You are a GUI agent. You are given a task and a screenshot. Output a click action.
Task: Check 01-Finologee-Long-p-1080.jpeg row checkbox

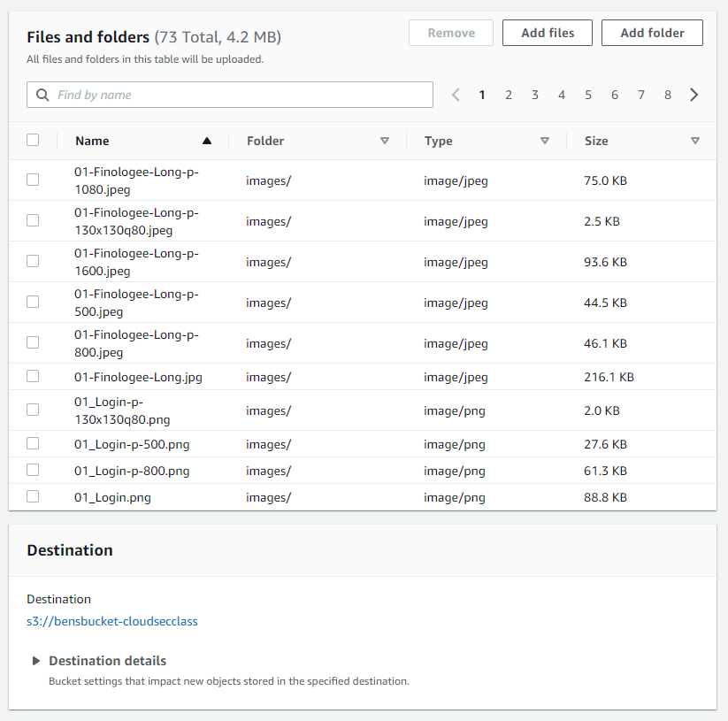[x=33, y=180]
